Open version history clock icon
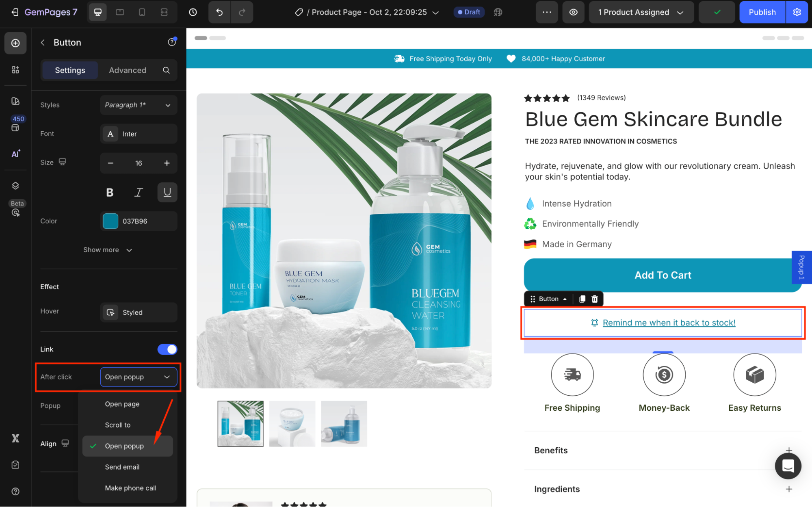Viewport: 812px width, 507px height. coord(193,12)
